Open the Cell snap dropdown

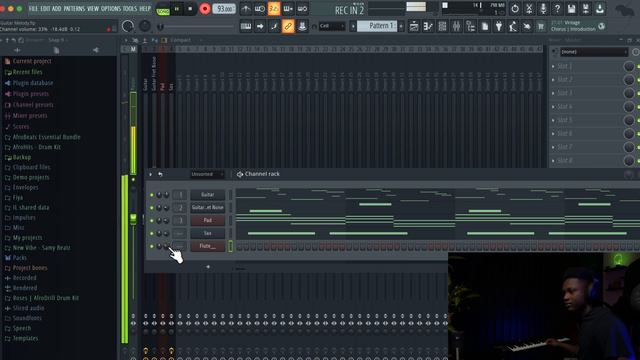click(331, 26)
